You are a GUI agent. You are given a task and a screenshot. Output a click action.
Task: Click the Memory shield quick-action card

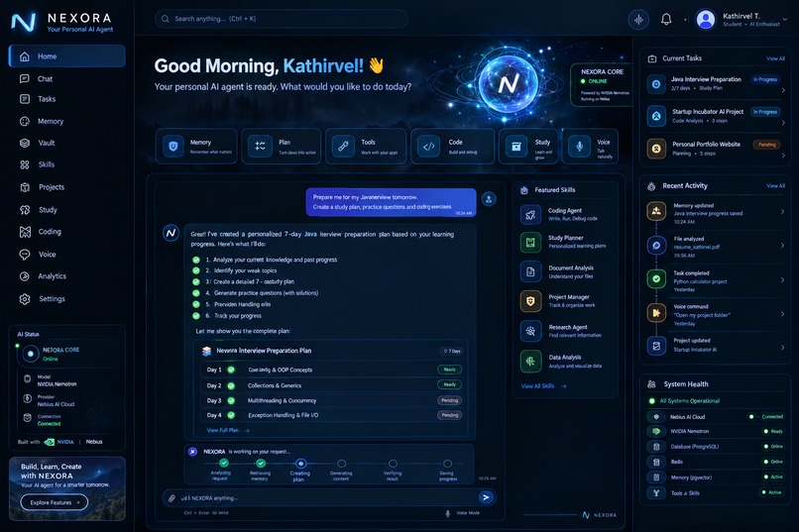196,146
